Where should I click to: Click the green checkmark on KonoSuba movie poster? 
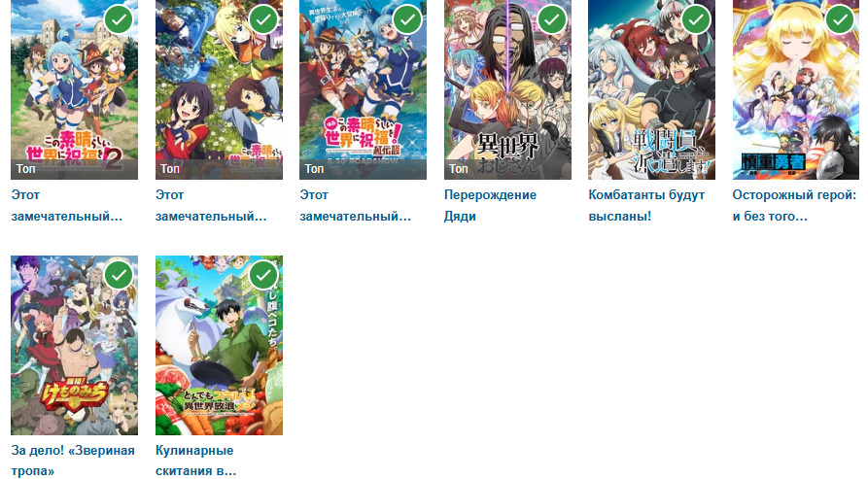(407, 19)
